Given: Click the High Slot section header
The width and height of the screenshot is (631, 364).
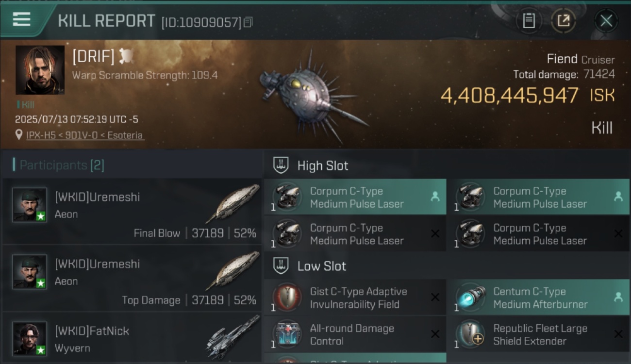Looking at the screenshot, I should [322, 165].
